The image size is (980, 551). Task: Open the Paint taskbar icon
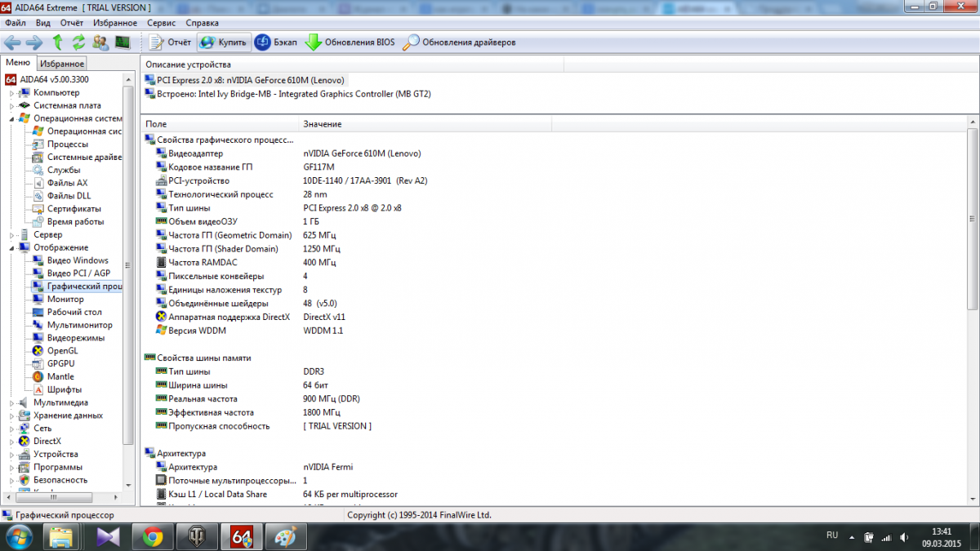click(285, 536)
